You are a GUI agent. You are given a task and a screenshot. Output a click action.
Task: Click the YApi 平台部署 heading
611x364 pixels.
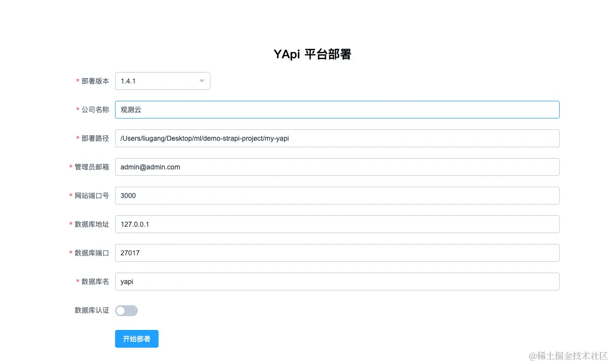click(312, 54)
